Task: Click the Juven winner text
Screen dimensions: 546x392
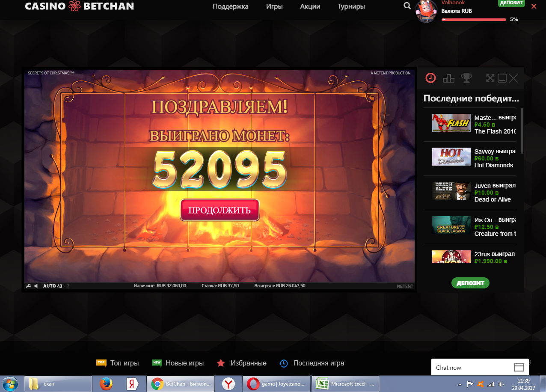Action: click(x=495, y=186)
